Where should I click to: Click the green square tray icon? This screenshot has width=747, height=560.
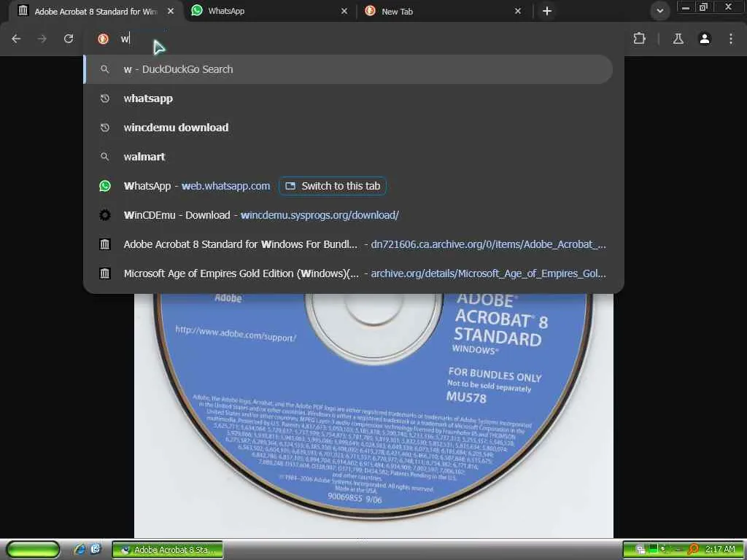pos(654,548)
